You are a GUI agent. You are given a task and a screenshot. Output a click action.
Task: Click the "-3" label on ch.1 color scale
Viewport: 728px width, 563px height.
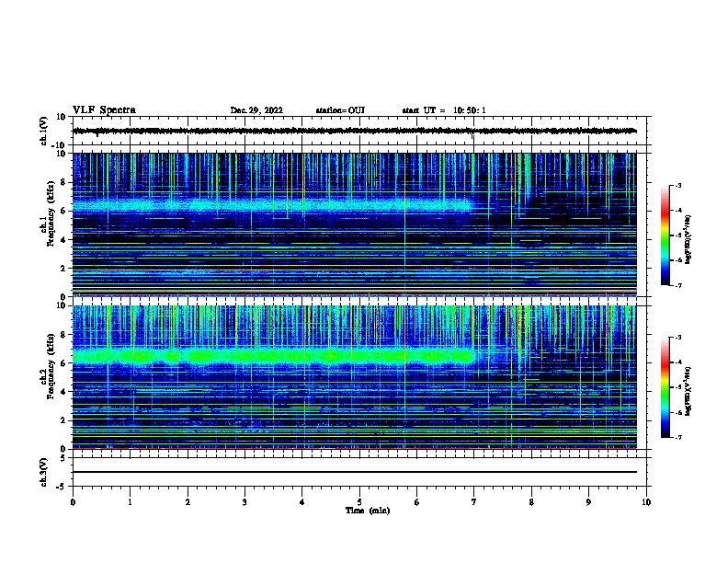[678, 185]
